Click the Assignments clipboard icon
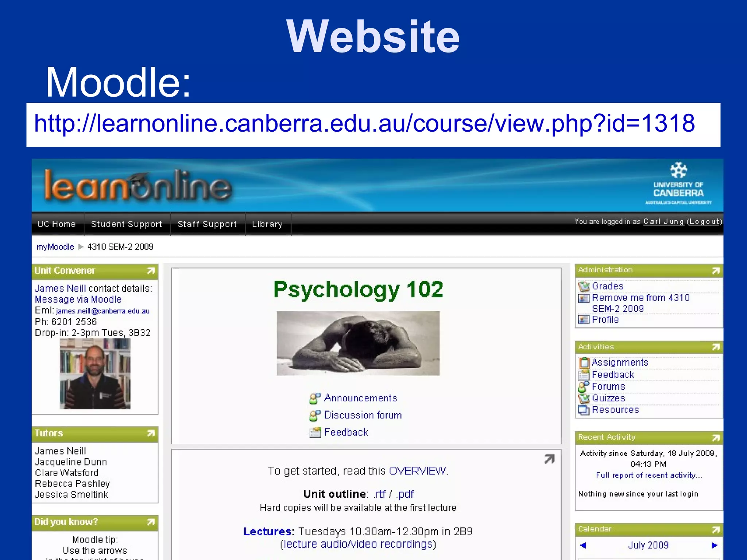 (x=584, y=362)
